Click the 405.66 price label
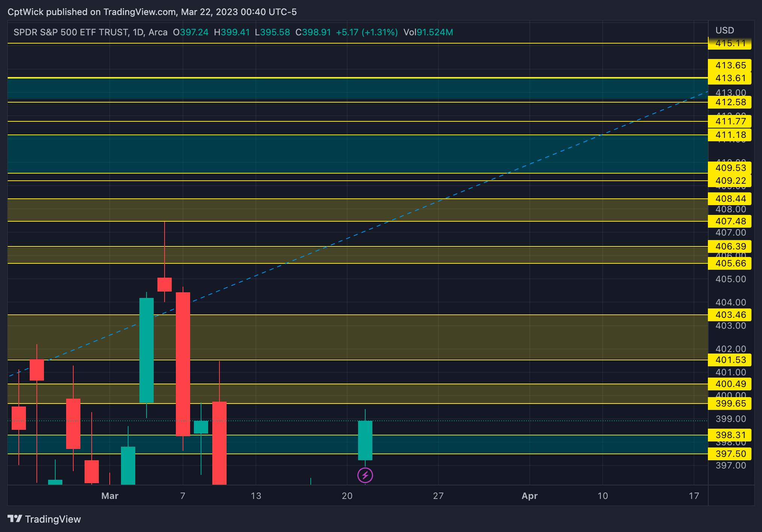The image size is (762, 532). 730,263
